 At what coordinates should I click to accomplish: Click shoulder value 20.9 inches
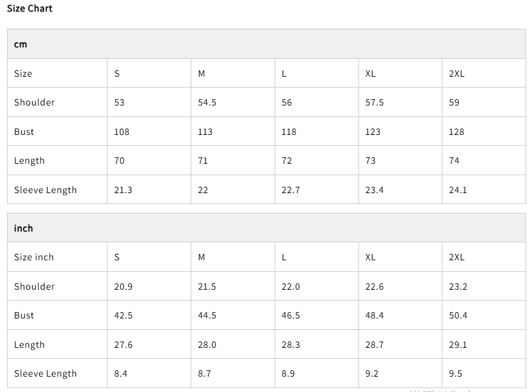click(123, 286)
